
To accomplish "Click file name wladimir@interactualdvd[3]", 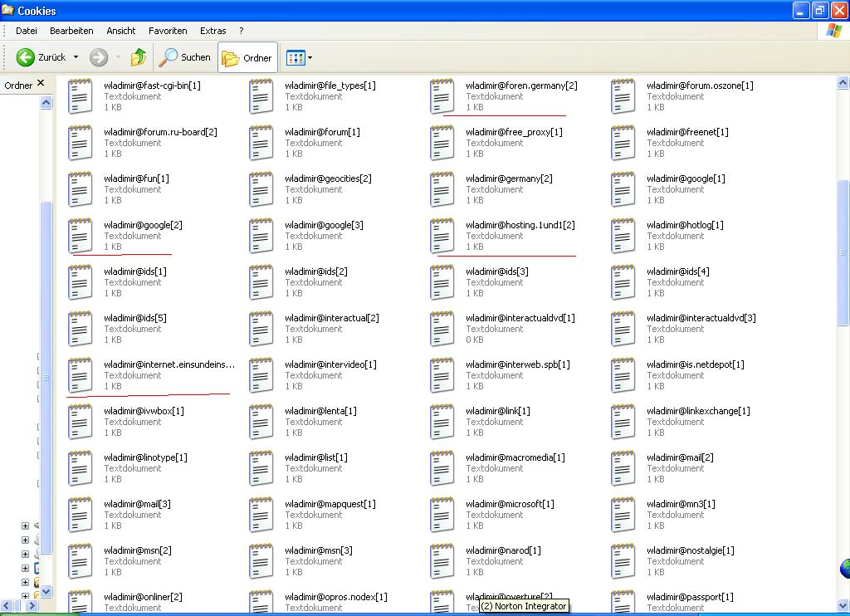I will point(701,318).
